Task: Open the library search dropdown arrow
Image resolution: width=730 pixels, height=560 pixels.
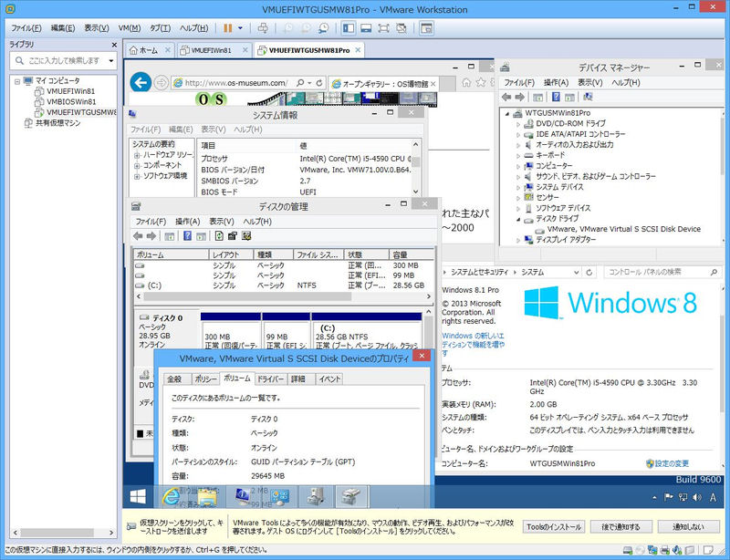Action: [x=111, y=60]
